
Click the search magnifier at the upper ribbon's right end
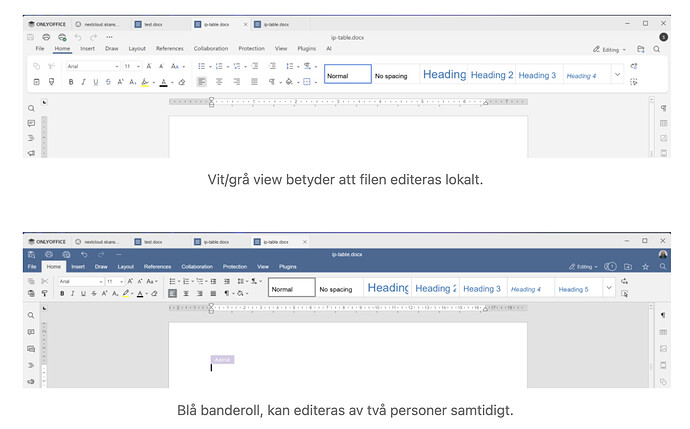657,48
